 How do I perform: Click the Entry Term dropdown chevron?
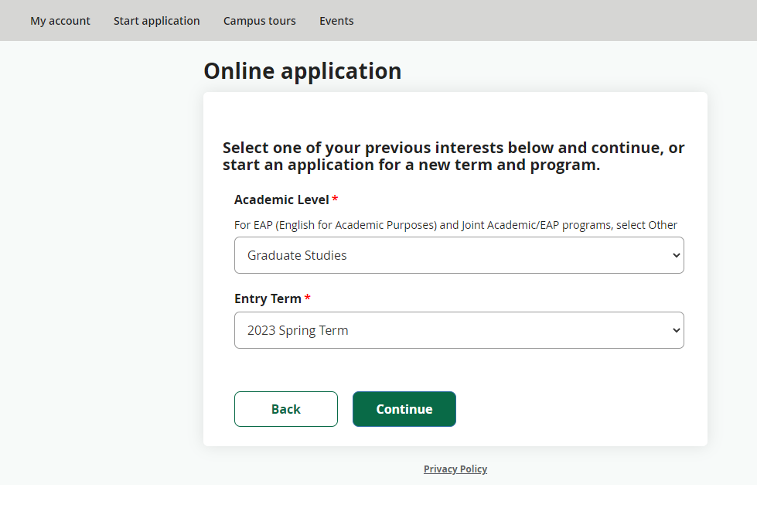pyautogui.click(x=677, y=330)
